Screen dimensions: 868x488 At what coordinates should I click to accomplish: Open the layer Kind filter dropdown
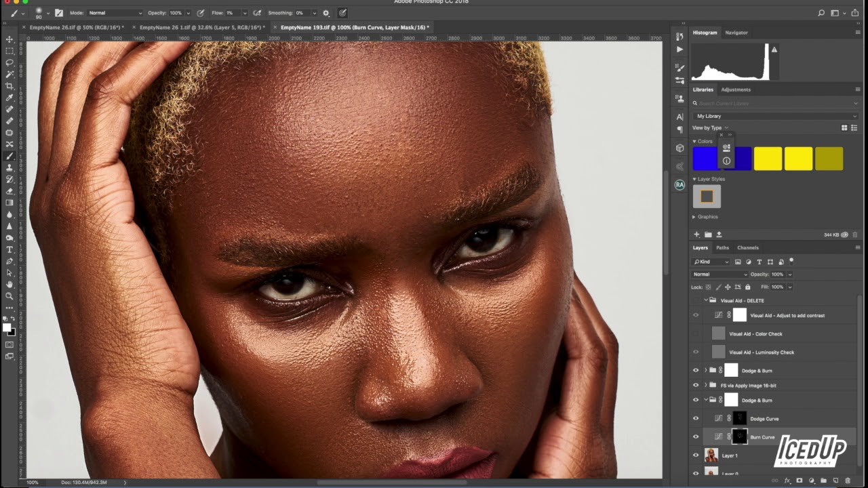tap(711, 262)
